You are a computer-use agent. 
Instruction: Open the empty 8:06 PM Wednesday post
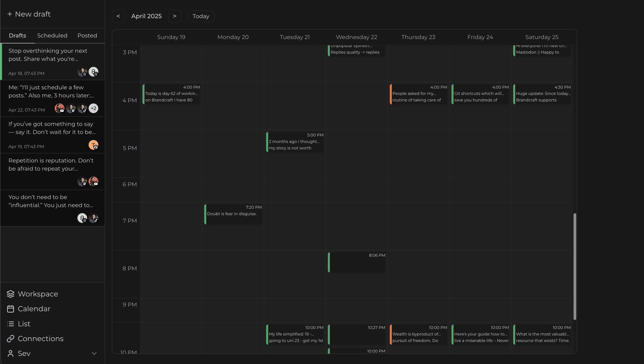[x=357, y=262]
